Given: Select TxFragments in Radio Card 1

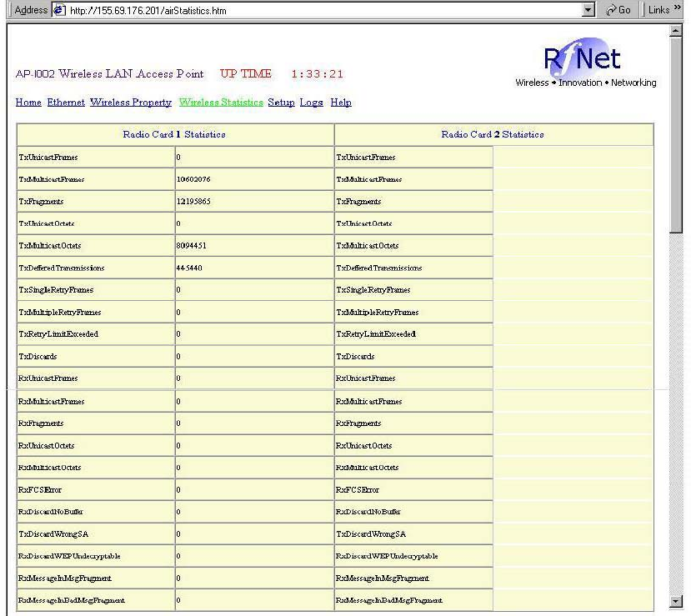Looking at the screenshot, I should [x=41, y=202].
